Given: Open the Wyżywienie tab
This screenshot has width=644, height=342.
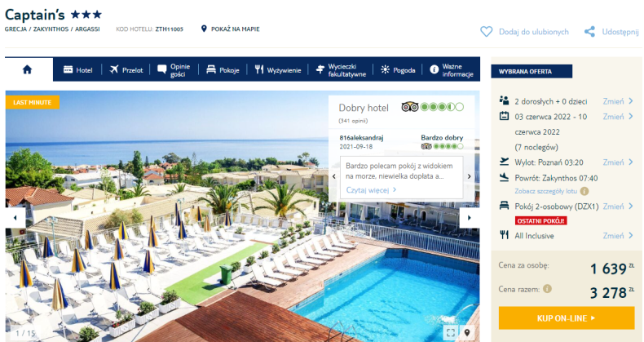Looking at the screenshot, I should (x=278, y=70).
